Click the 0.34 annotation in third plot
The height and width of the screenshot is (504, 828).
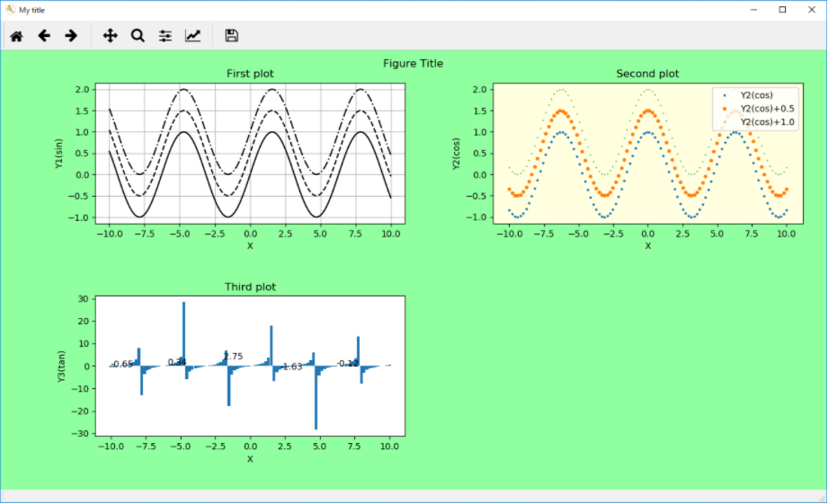[x=177, y=362]
